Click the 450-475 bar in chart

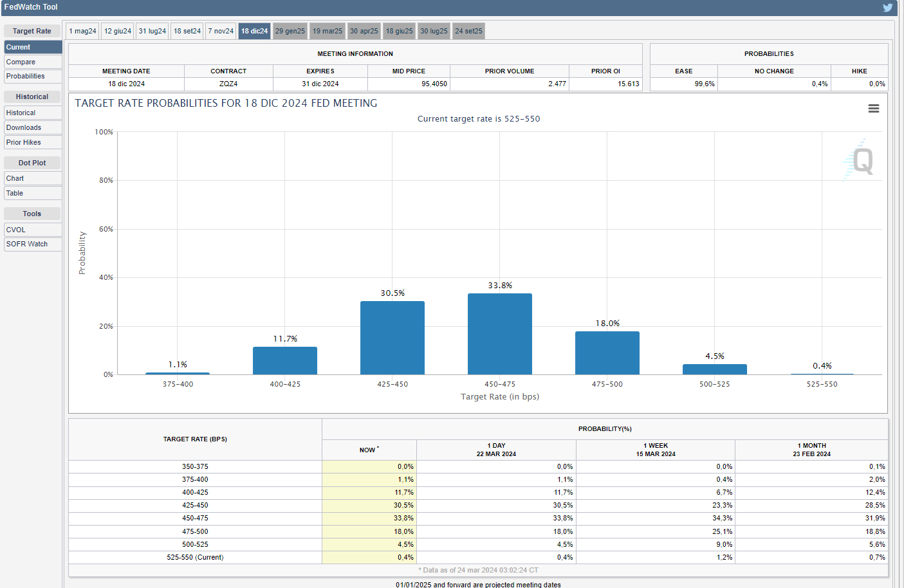coord(500,334)
